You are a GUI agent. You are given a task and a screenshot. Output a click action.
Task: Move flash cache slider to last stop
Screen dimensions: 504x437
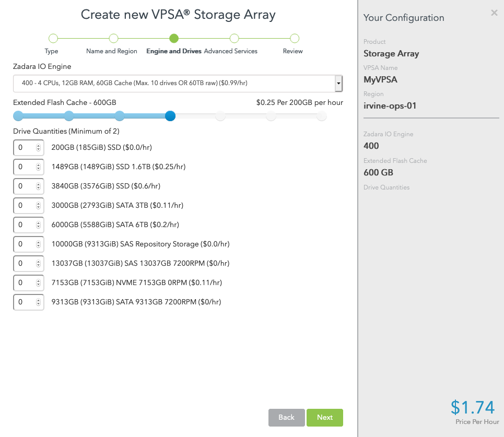321,116
